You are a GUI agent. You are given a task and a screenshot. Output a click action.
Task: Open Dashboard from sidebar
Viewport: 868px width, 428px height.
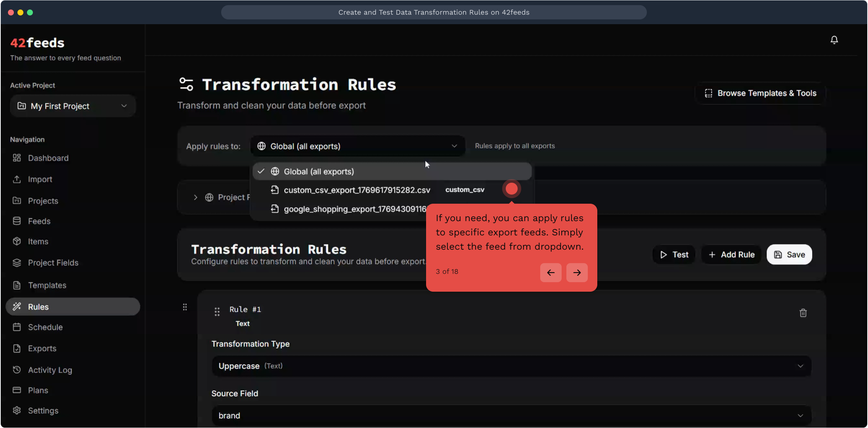pos(48,158)
